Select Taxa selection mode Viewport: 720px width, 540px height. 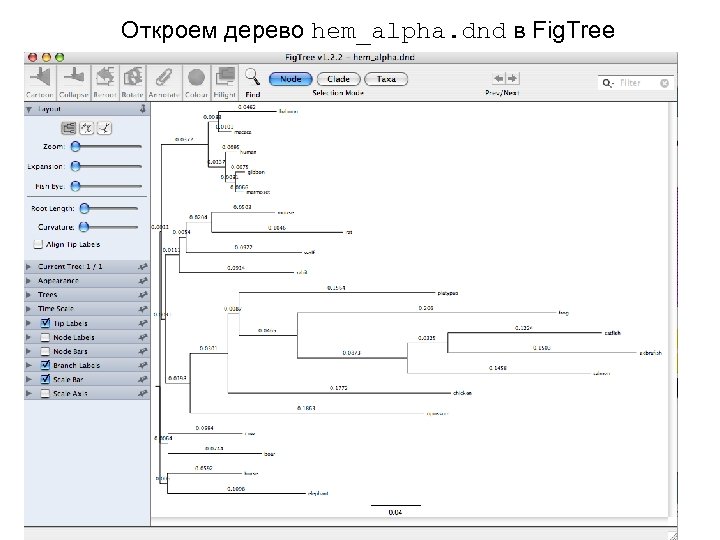tap(386, 79)
